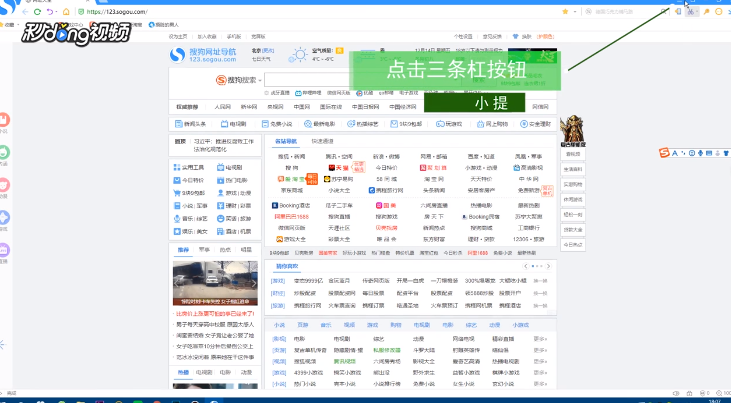Click the 设为主页 link

point(178,36)
